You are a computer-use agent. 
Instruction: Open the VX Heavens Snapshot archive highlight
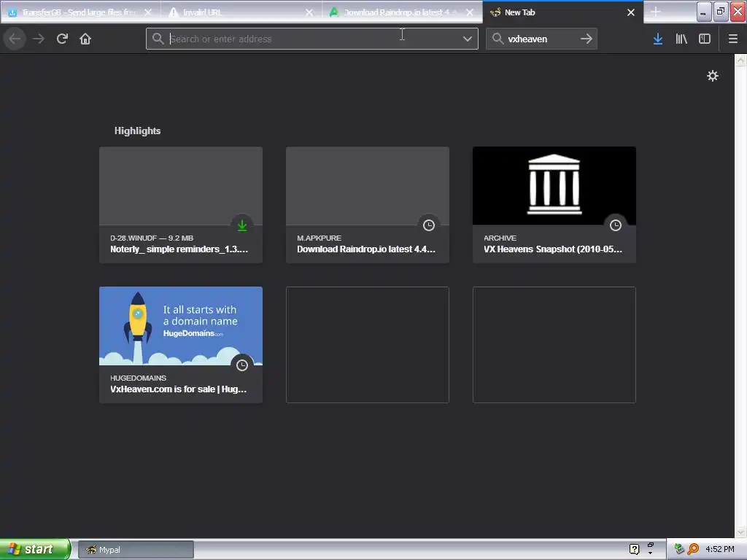[554, 205]
